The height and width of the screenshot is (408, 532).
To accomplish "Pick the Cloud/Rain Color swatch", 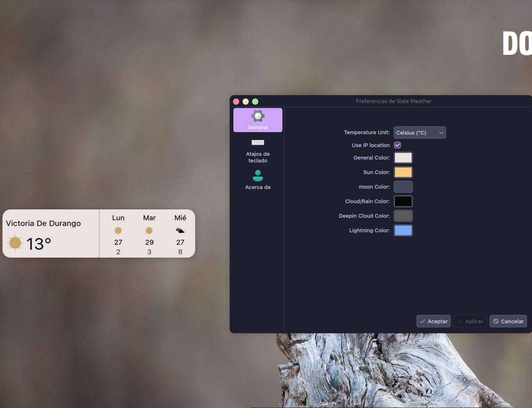I will click(403, 201).
